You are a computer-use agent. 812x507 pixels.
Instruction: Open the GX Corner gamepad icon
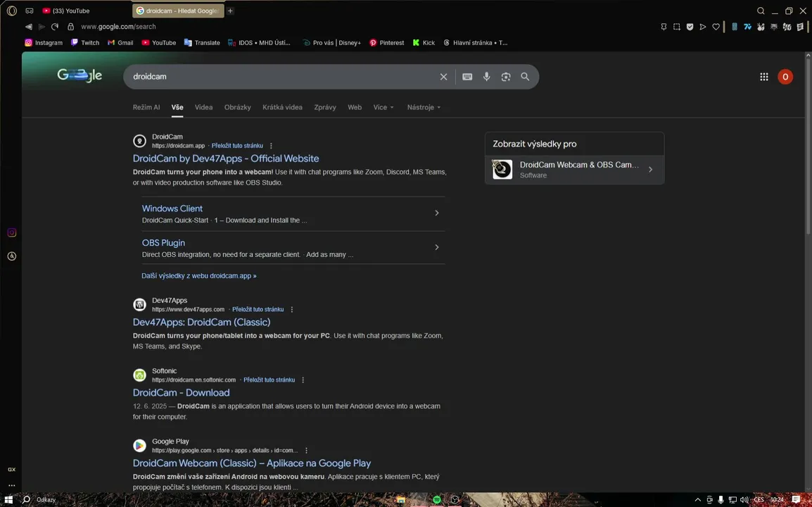(30, 11)
